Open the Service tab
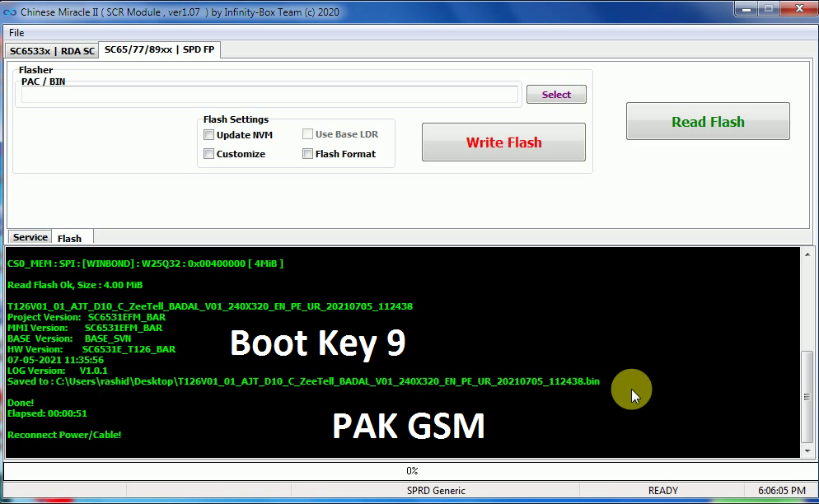The width and height of the screenshot is (819, 504). tap(30, 237)
